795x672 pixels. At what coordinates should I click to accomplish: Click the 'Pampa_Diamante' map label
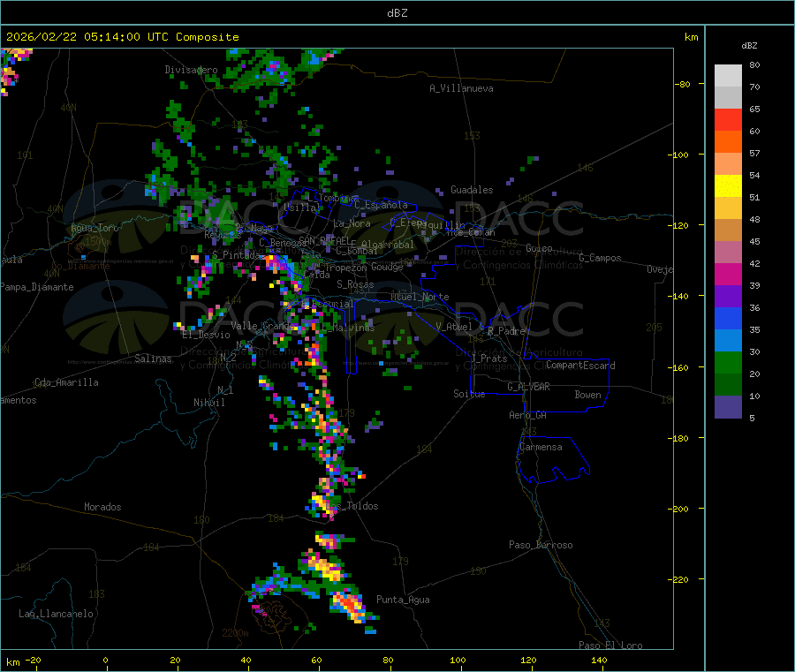tap(37, 287)
